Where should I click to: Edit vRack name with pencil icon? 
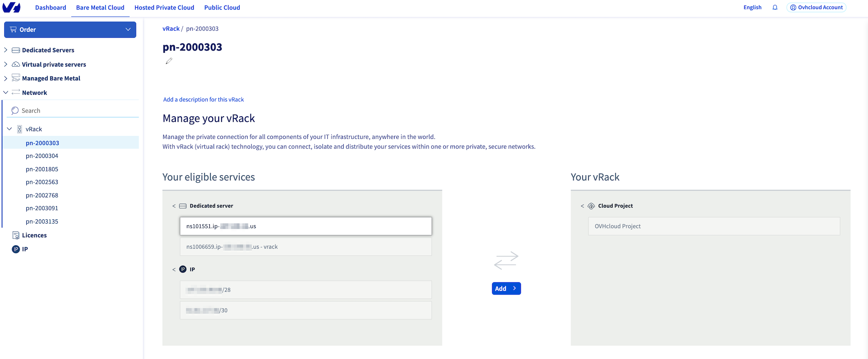point(169,61)
